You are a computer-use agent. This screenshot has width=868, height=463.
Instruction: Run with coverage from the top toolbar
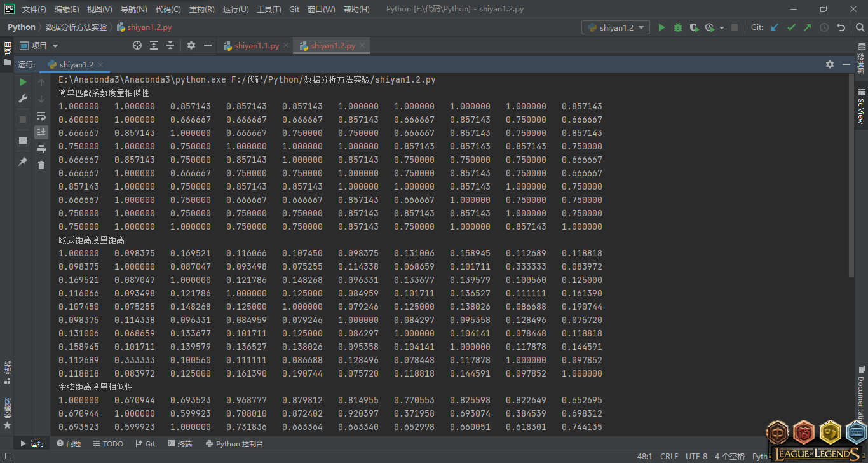pos(694,27)
